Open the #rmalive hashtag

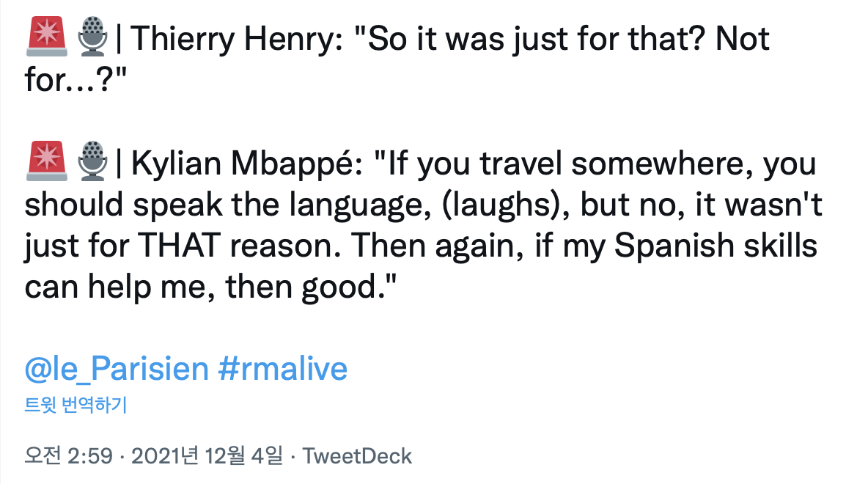pyautogui.click(x=283, y=369)
